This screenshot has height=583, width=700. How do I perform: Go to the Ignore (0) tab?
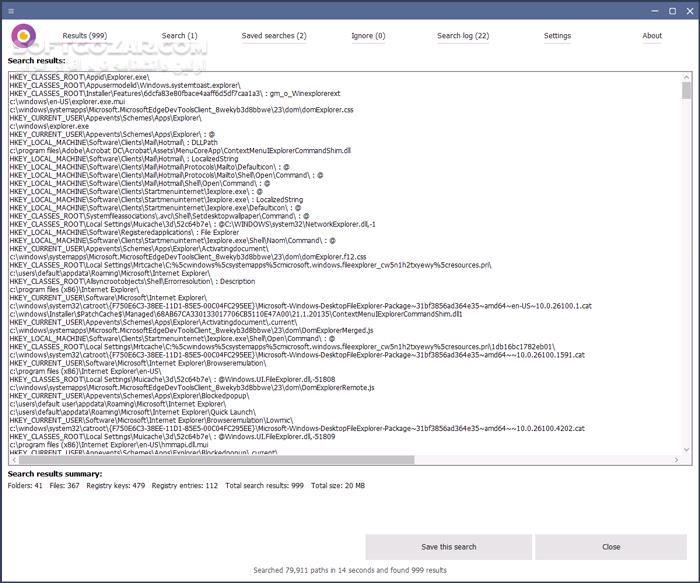click(x=368, y=36)
